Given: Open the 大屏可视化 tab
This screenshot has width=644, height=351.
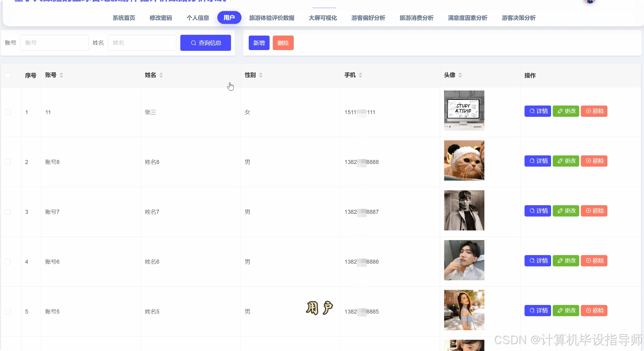Looking at the screenshot, I should 322,18.
